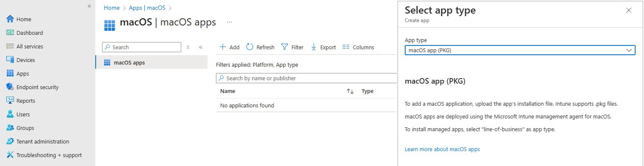
Task: Select the Devices icon in sidebar
Action: [11, 60]
